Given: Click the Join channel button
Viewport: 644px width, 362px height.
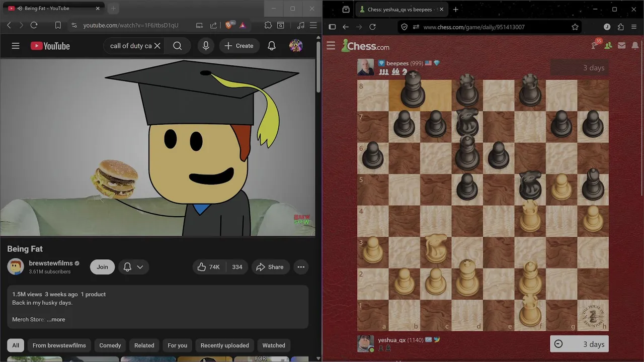Looking at the screenshot, I should tap(102, 267).
